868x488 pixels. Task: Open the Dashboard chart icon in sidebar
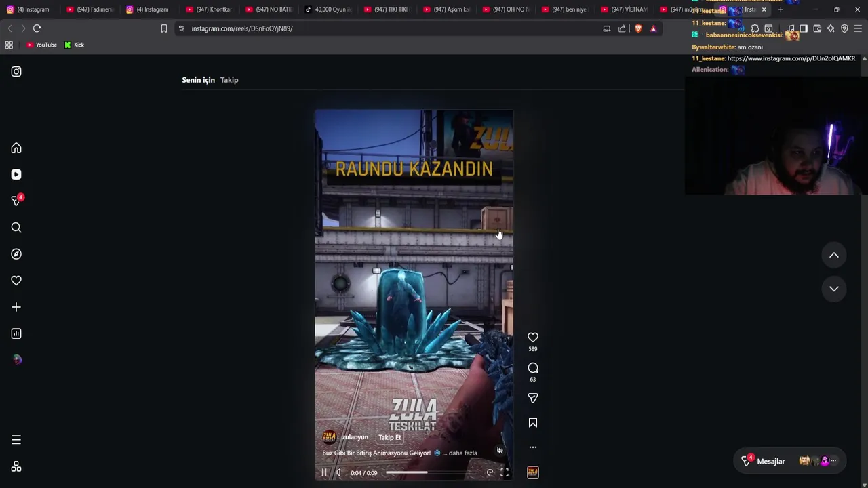(16, 333)
